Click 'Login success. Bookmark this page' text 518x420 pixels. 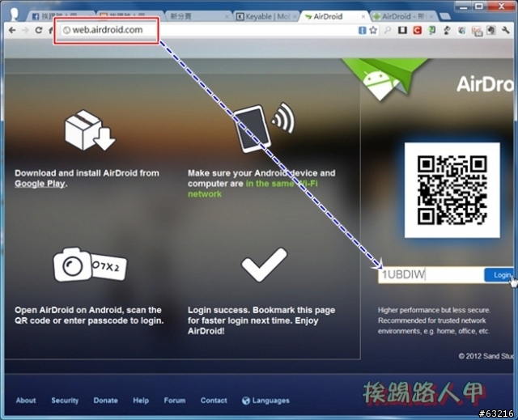click(x=261, y=310)
